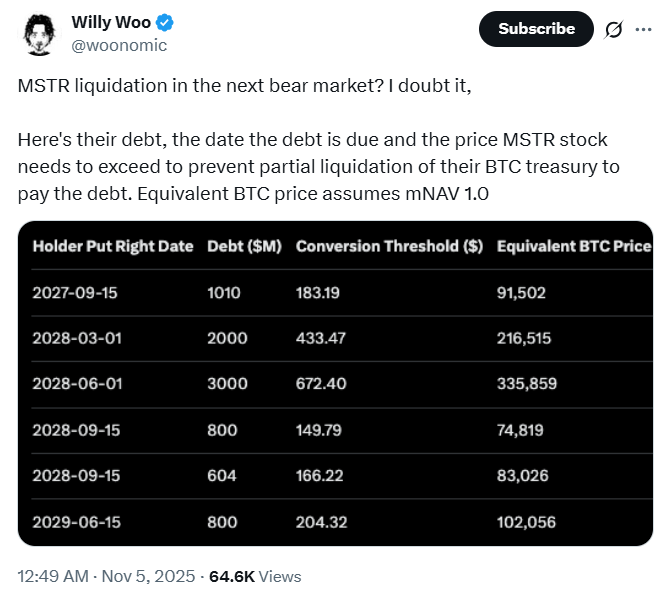Viewport: 670px width, 594px height.
Task: Click the Holder Put Right Date column header
Action: click(112, 246)
